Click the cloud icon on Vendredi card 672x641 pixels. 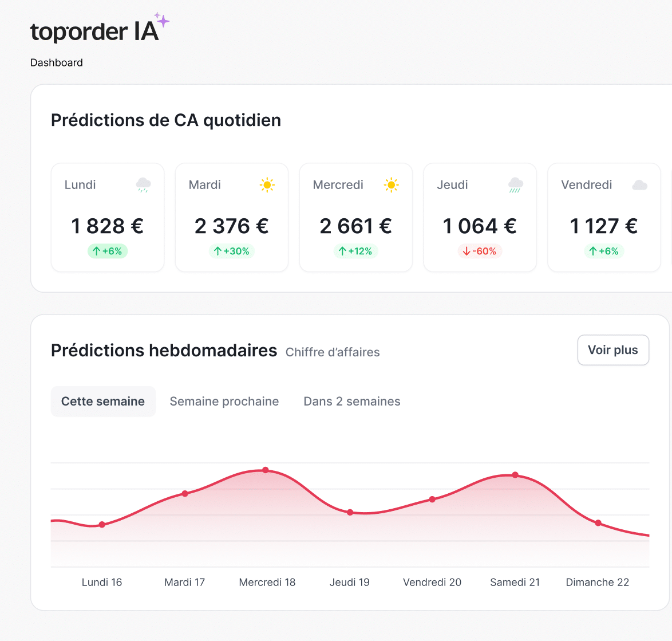pyautogui.click(x=639, y=185)
